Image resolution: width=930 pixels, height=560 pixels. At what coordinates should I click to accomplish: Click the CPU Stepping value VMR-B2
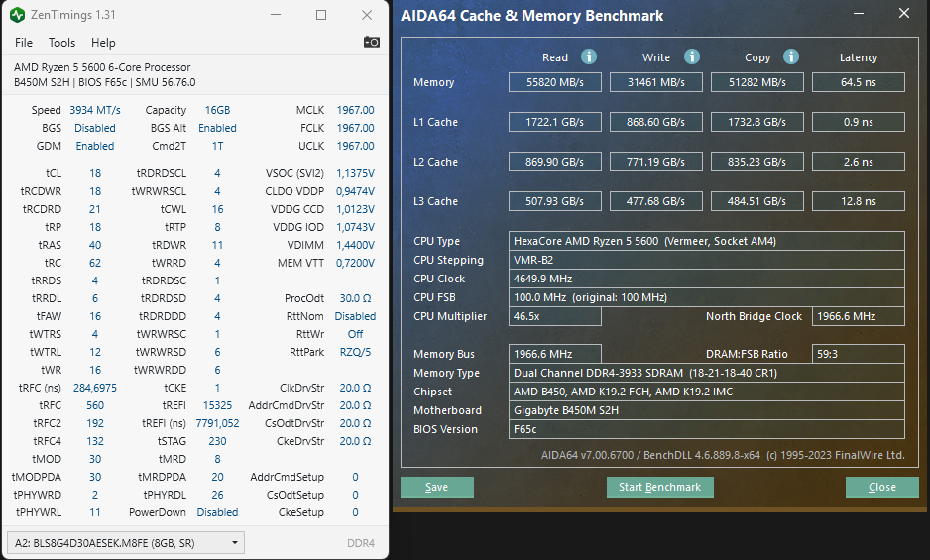tap(706, 260)
